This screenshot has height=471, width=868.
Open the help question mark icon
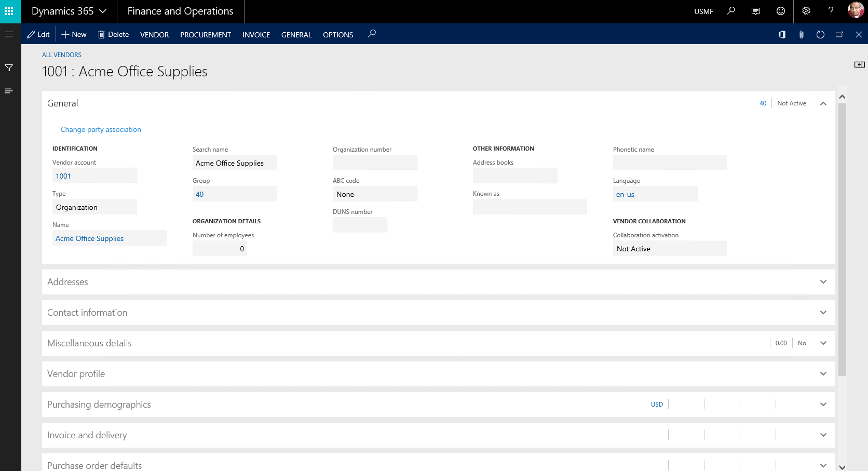831,11
